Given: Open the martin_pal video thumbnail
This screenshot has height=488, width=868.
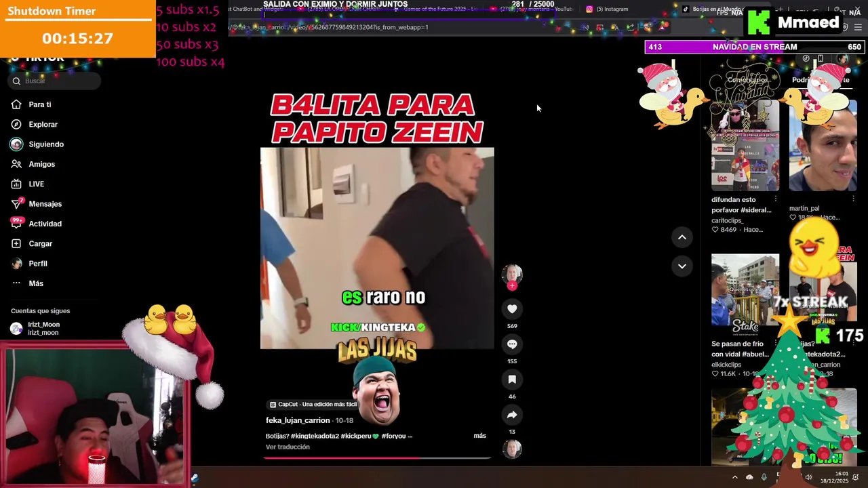Looking at the screenshot, I should (x=823, y=145).
